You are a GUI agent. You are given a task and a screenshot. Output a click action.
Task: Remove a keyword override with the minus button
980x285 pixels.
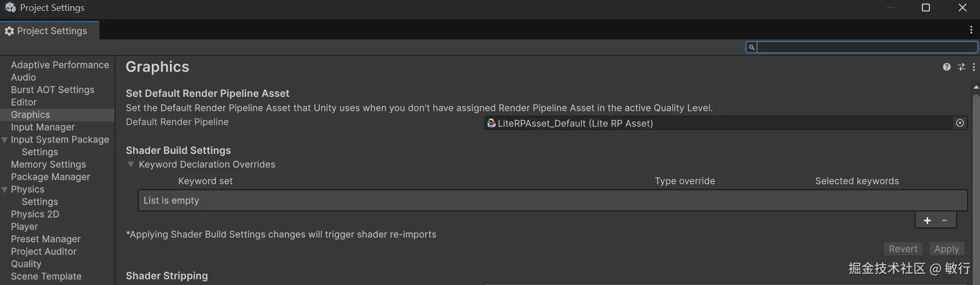click(x=945, y=220)
